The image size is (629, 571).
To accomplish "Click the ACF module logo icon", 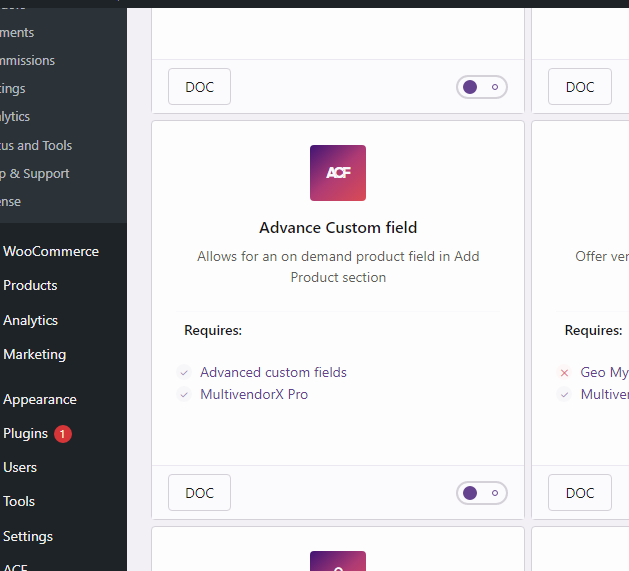I will coord(338,173).
